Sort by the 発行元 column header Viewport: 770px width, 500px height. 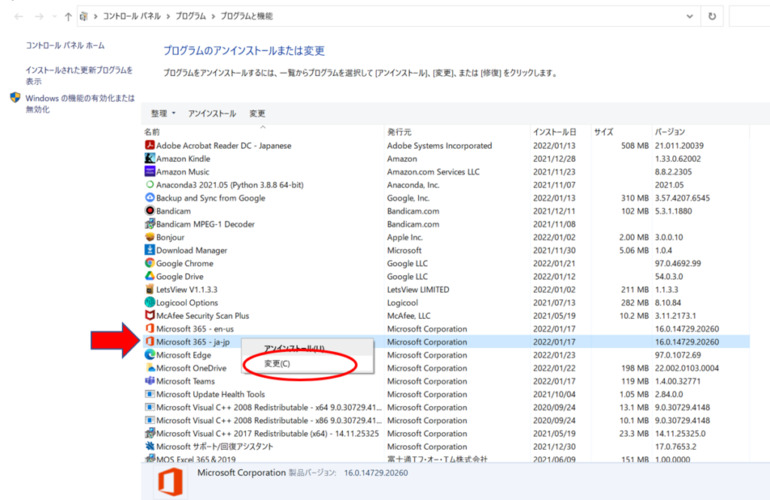click(x=457, y=132)
